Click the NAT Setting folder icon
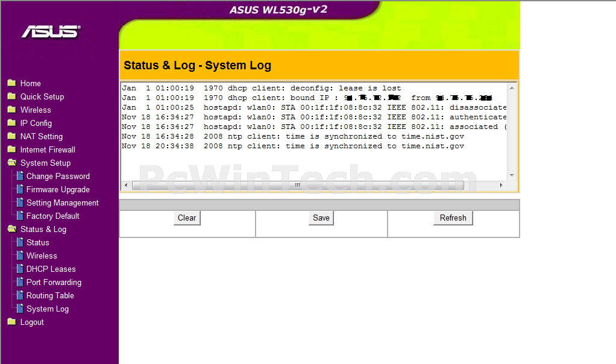This screenshot has height=364, width=616. click(12, 136)
